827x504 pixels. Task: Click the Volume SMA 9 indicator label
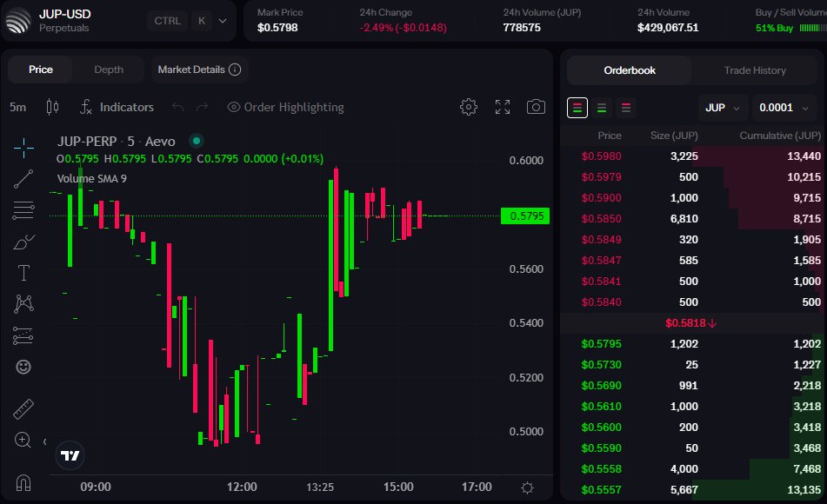click(x=92, y=179)
